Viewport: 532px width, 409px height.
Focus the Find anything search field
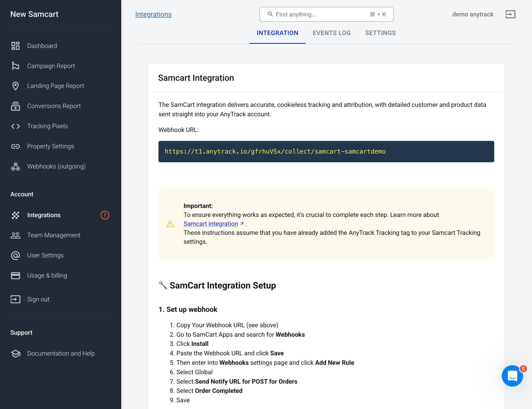click(326, 14)
